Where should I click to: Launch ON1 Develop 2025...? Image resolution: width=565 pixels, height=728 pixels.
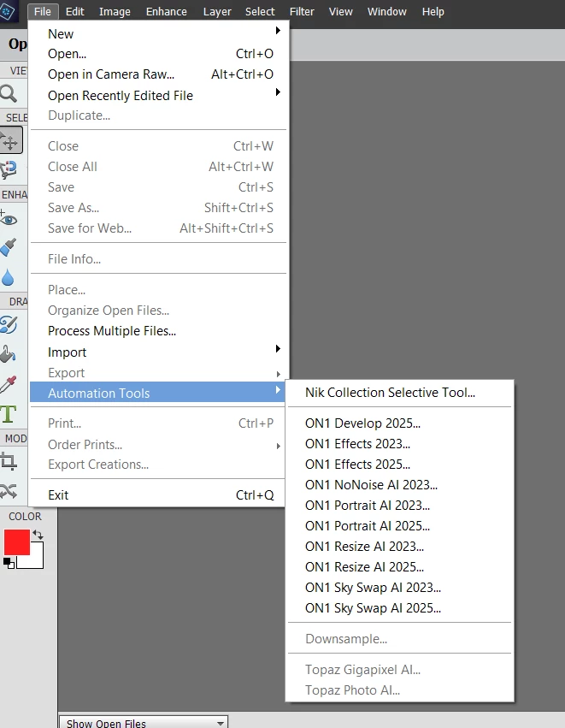tap(400, 423)
